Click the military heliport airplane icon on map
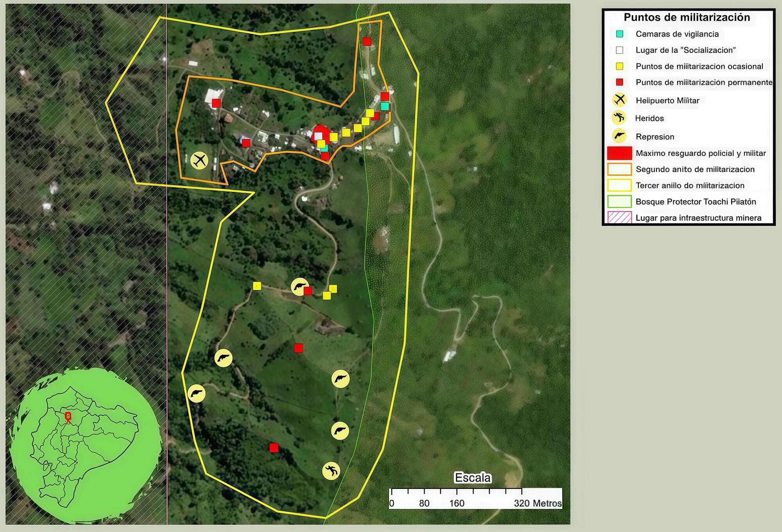Image resolution: width=782 pixels, height=532 pixels. click(199, 160)
